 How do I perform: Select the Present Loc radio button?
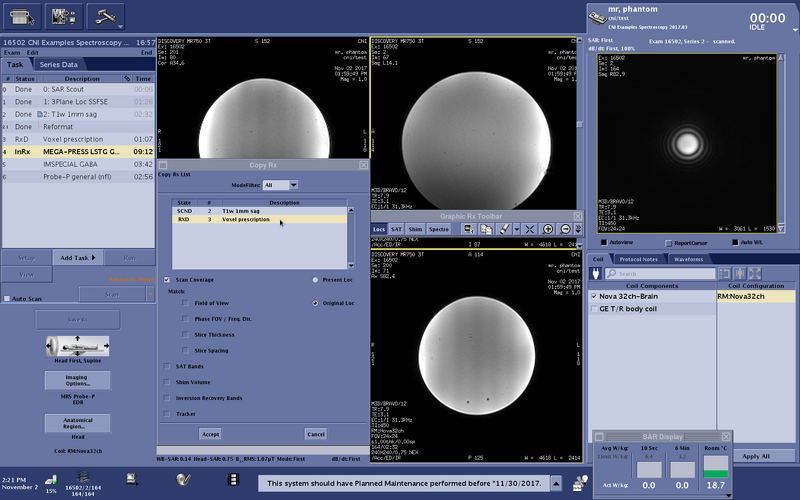click(315, 280)
